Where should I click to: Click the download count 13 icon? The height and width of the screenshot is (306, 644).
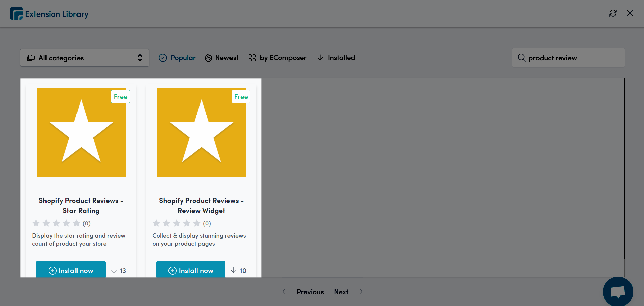pos(114,271)
